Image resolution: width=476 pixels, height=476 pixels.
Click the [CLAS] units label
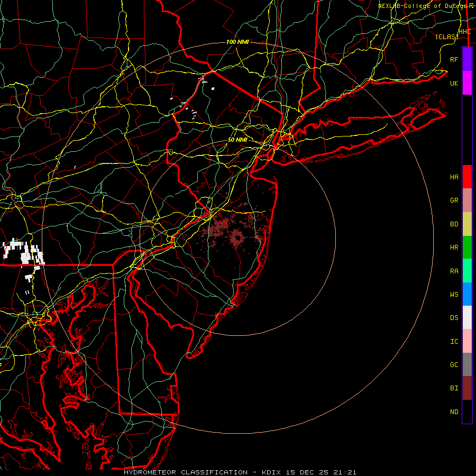click(447, 36)
